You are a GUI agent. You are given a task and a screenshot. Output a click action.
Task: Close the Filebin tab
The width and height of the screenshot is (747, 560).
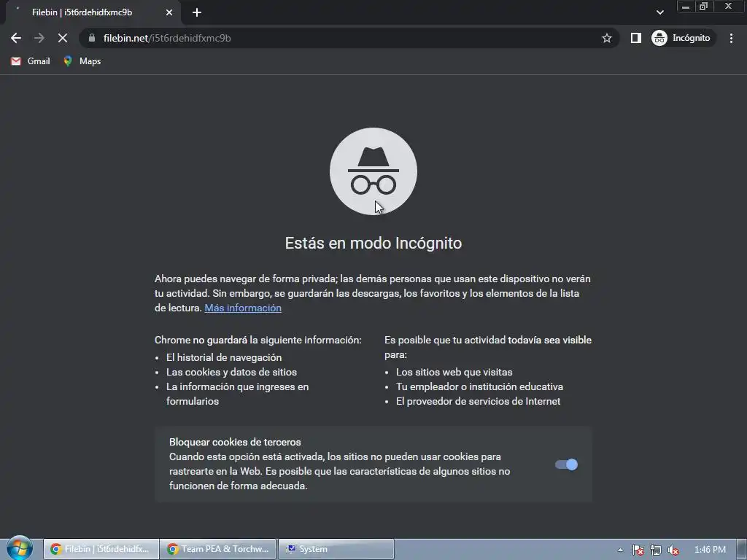click(x=169, y=12)
